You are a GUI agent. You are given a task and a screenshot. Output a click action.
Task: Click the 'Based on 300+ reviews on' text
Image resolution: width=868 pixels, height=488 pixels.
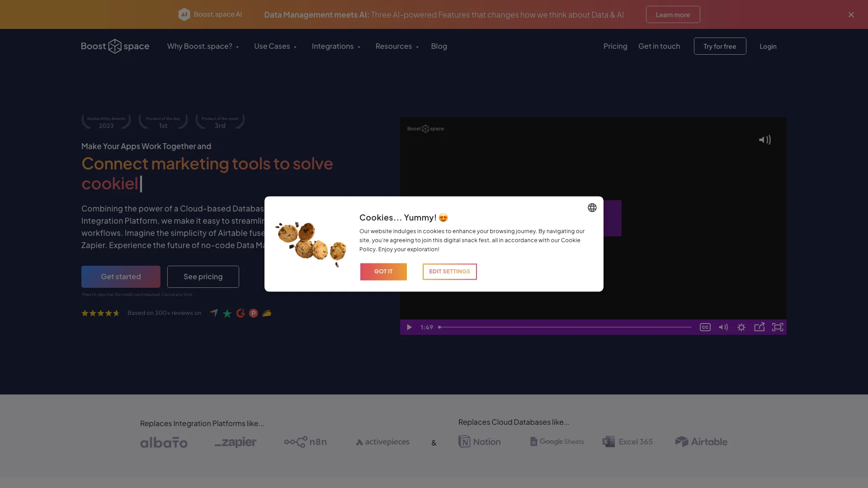pyautogui.click(x=165, y=313)
